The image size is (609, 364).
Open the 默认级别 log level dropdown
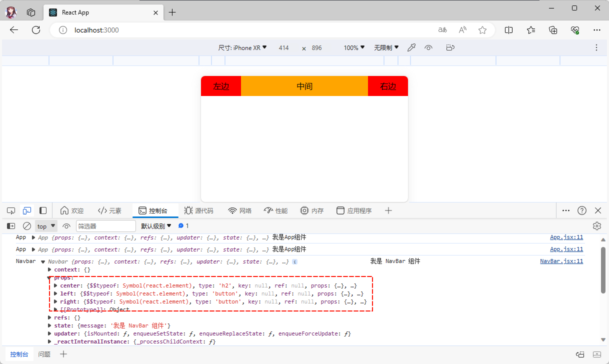[156, 226]
